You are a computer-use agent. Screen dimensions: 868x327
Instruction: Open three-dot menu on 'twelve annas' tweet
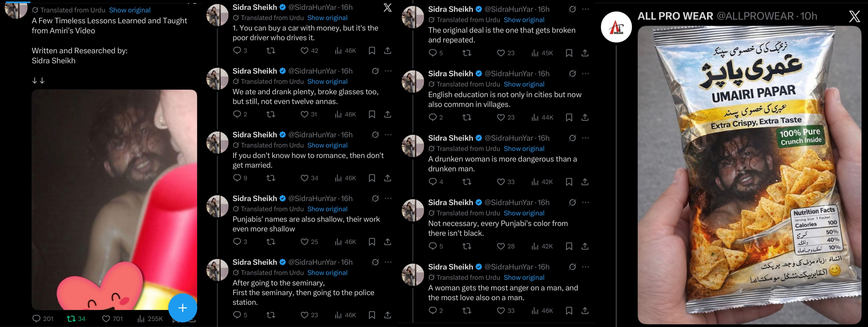click(x=388, y=71)
